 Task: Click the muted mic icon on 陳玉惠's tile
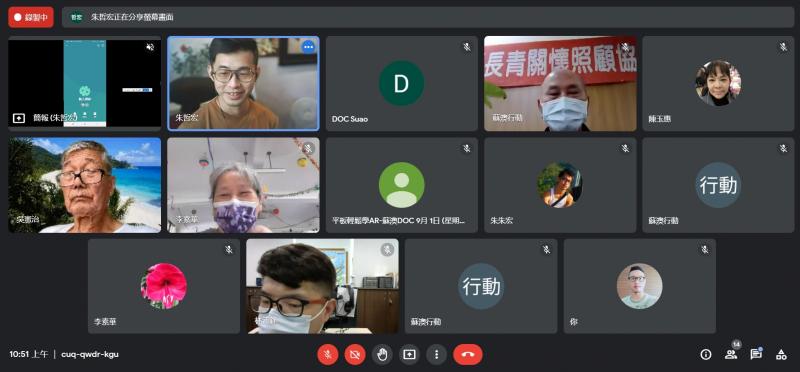(784, 47)
